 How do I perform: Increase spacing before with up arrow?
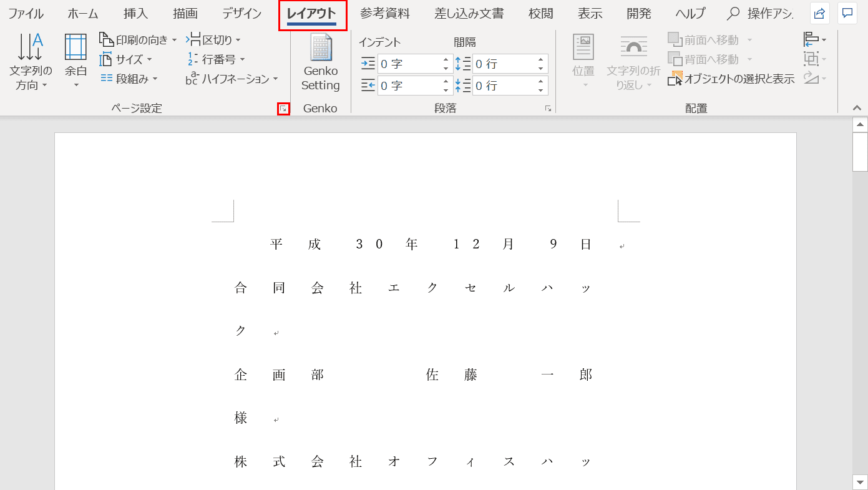click(x=540, y=60)
